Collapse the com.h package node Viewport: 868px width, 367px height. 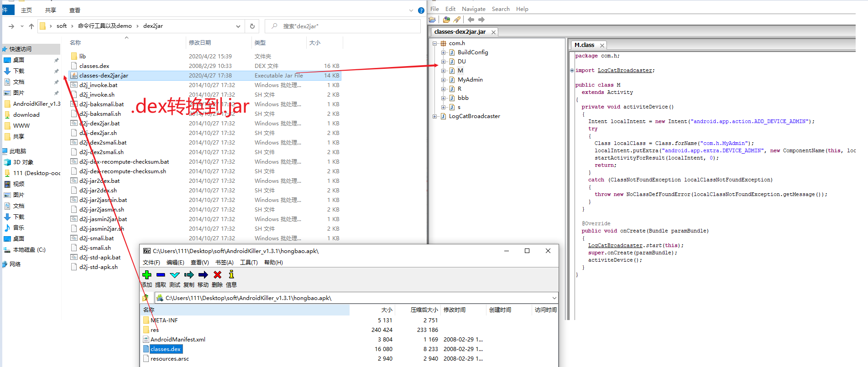coord(434,43)
